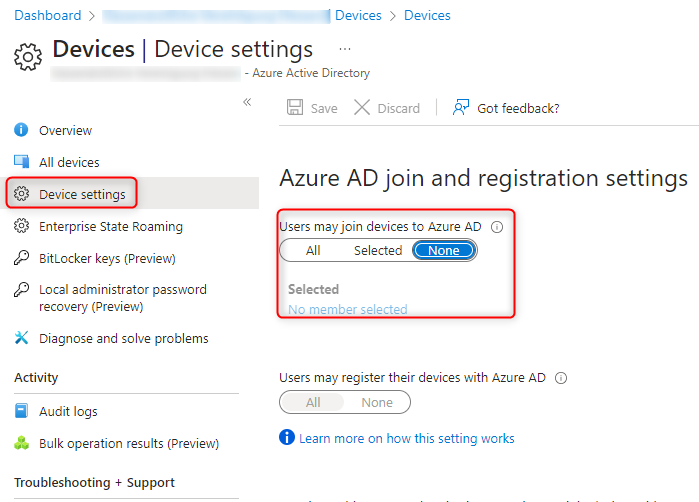Click the Azure AD join and registration settings heading
The width and height of the screenshot is (699, 502).
[484, 178]
